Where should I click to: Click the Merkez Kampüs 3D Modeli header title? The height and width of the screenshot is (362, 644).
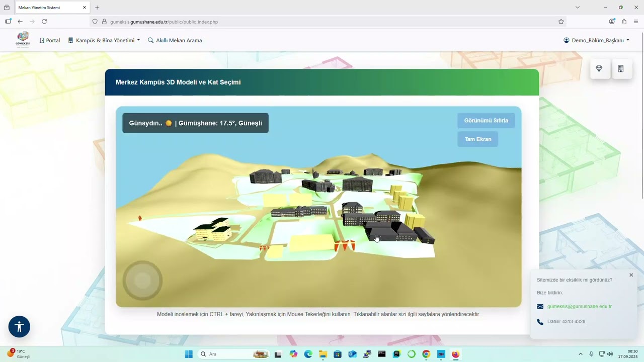click(178, 82)
